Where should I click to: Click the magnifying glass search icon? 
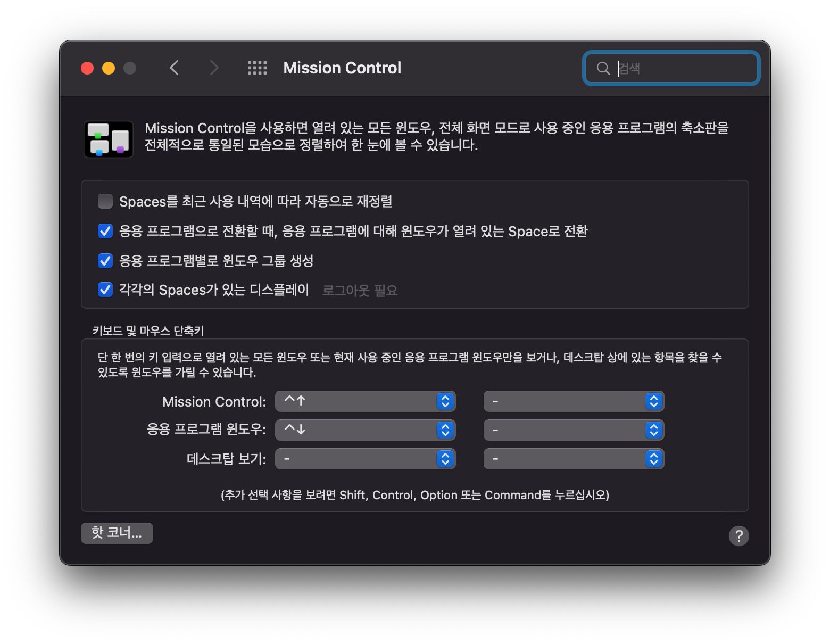[x=603, y=68]
